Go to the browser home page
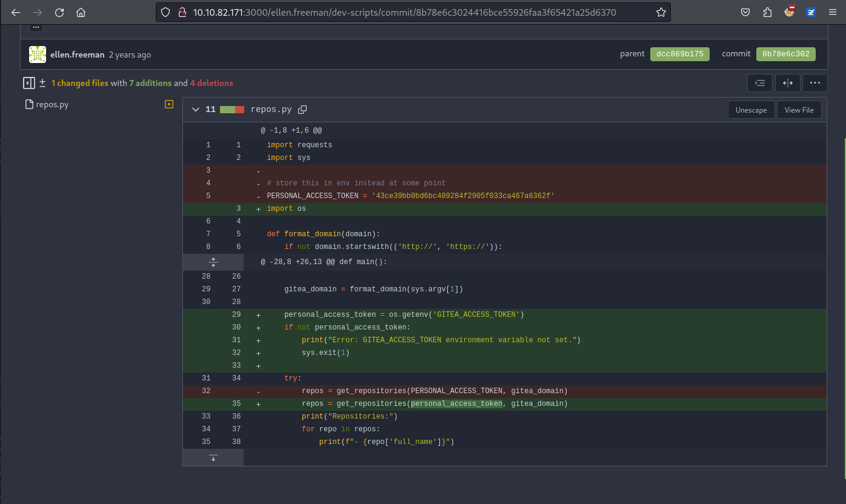This screenshot has height=504, width=846. point(81,12)
